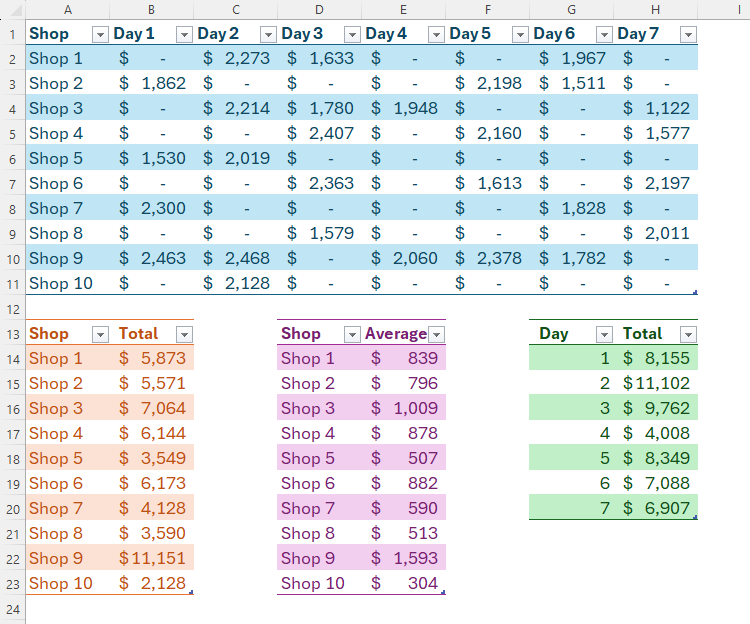Select row 13 header
This screenshot has height=624, width=750.
[12, 334]
